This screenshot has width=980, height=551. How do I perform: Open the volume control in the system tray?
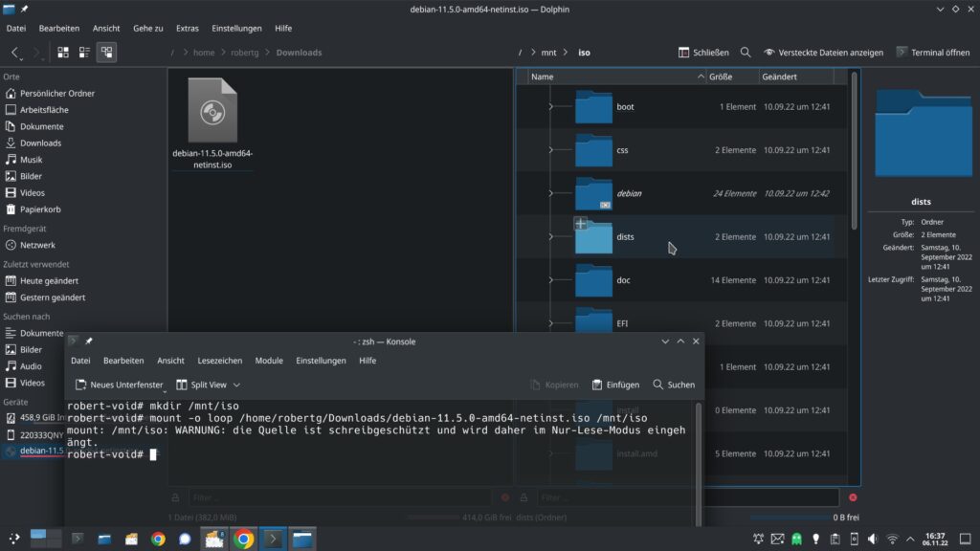(x=873, y=540)
